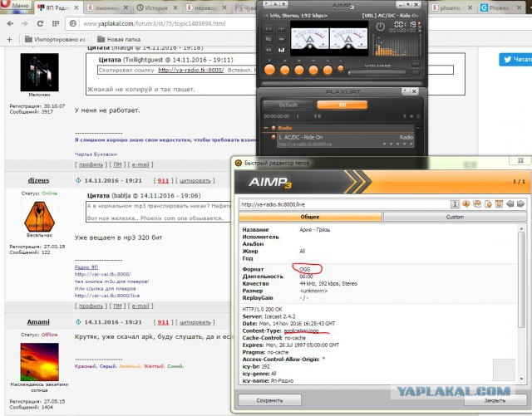Click the Twitter 'Читать' button

515,59
